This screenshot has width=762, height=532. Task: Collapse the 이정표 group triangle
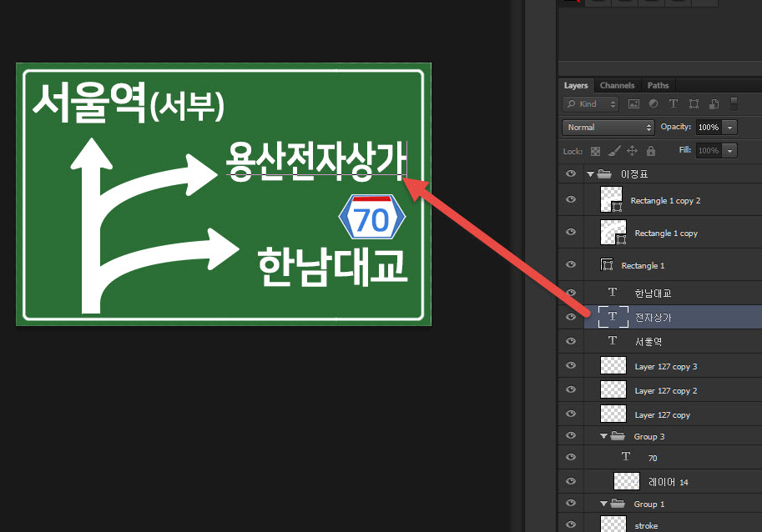point(590,173)
